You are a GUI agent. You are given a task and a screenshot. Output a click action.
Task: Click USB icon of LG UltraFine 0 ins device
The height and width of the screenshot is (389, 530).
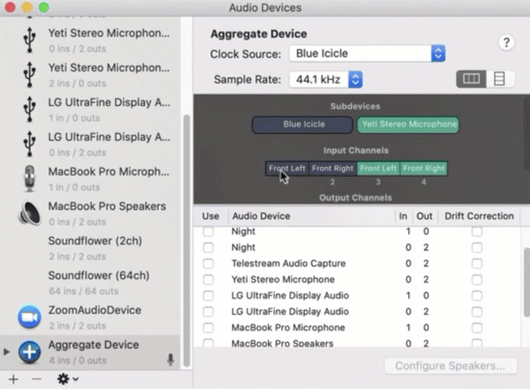29,144
